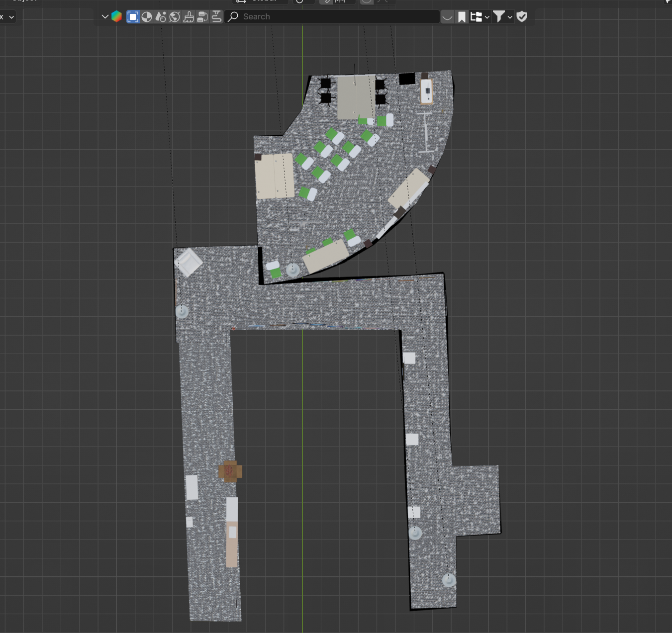672x633 pixels.
Task: Open the funnel filter dropdown
Action: (499, 16)
